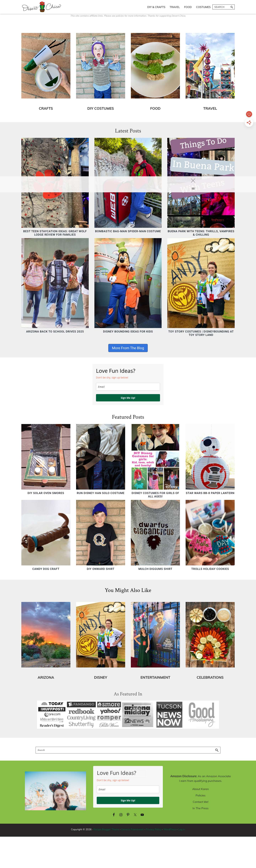The width and height of the screenshot is (256, 868).
Task: Open the Costumes menu item
Action: pos(203,7)
